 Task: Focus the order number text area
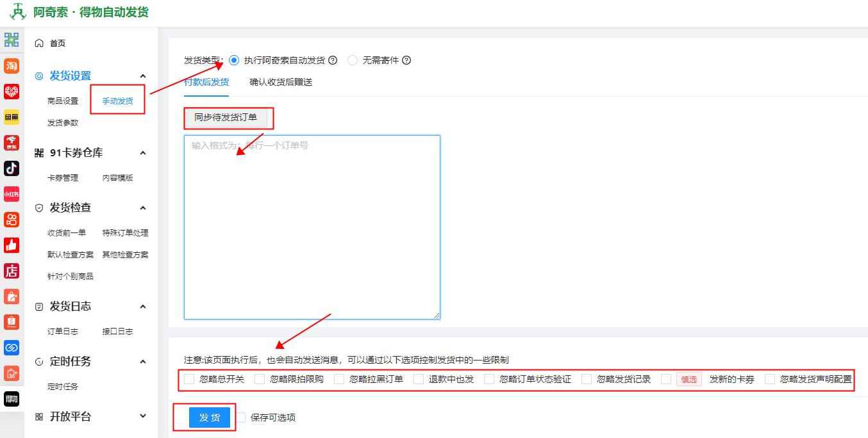[312, 227]
